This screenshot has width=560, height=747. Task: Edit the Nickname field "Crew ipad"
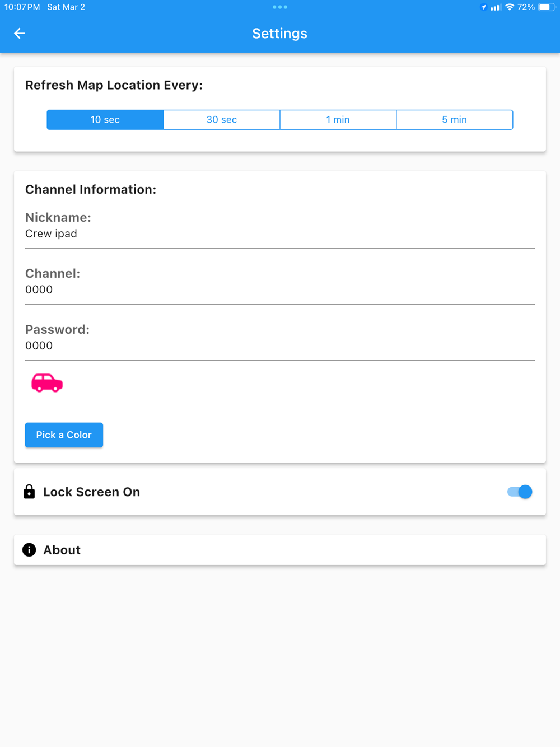[280, 234]
